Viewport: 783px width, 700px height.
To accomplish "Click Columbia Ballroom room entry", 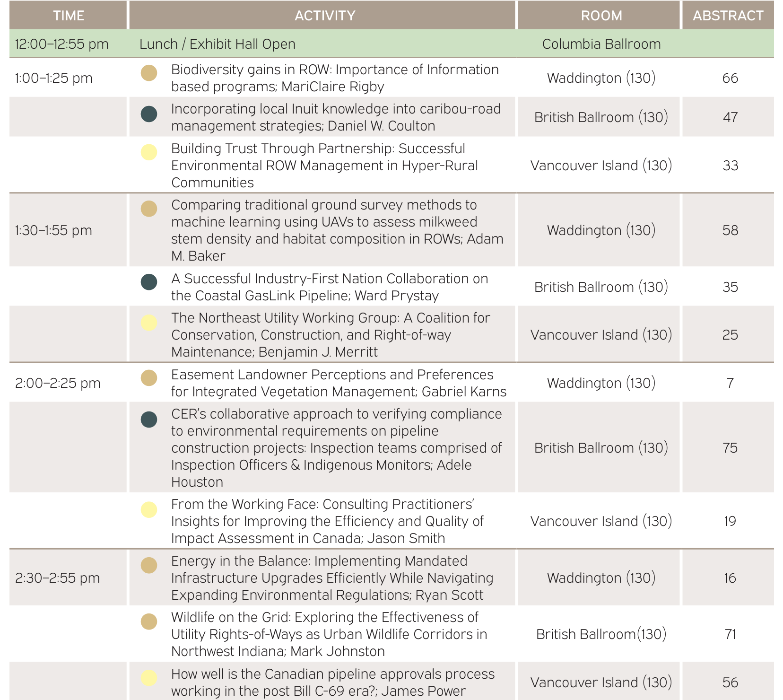I will coord(601,44).
